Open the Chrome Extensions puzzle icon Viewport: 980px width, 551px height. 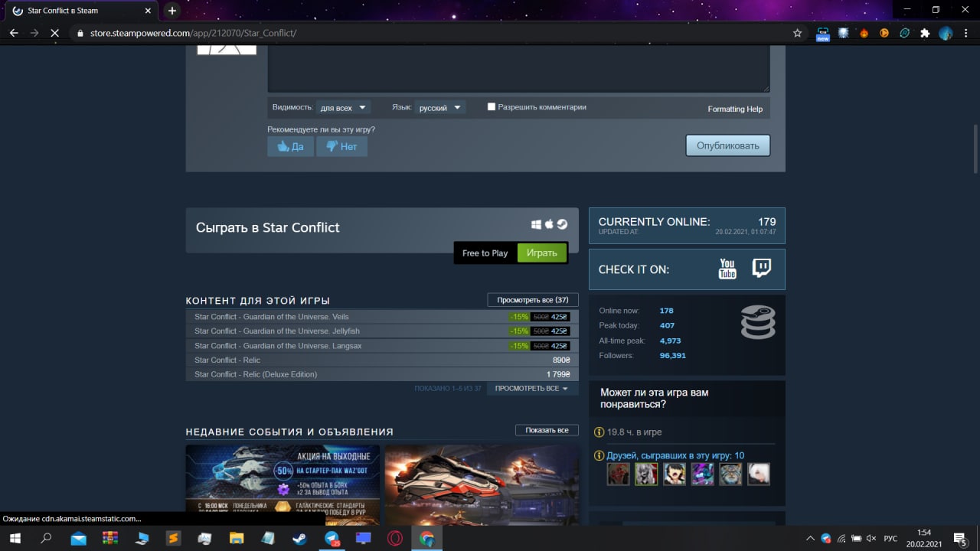point(925,33)
